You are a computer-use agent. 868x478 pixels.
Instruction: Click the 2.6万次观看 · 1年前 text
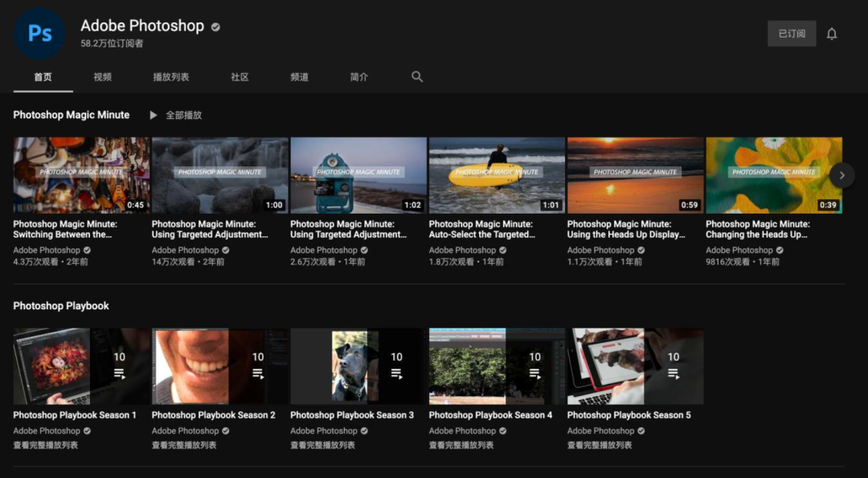pyautogui.click(x=328, y=262)
